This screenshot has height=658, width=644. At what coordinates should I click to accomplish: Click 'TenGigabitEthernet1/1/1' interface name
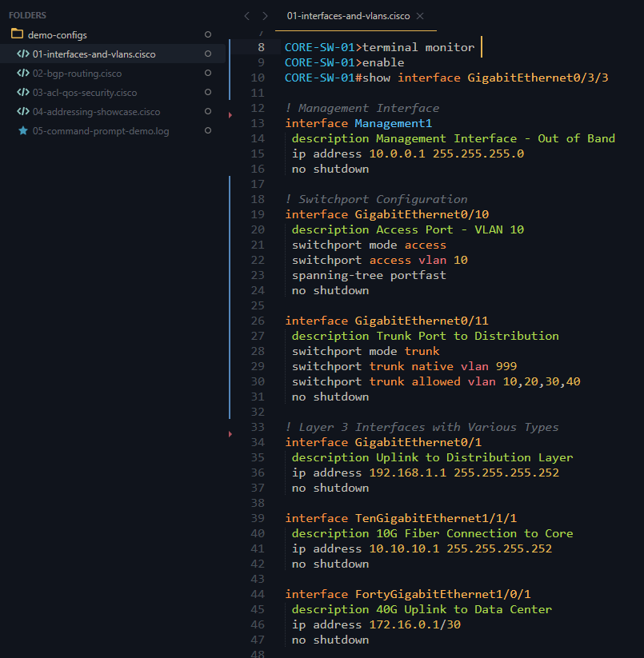(436, 518)
